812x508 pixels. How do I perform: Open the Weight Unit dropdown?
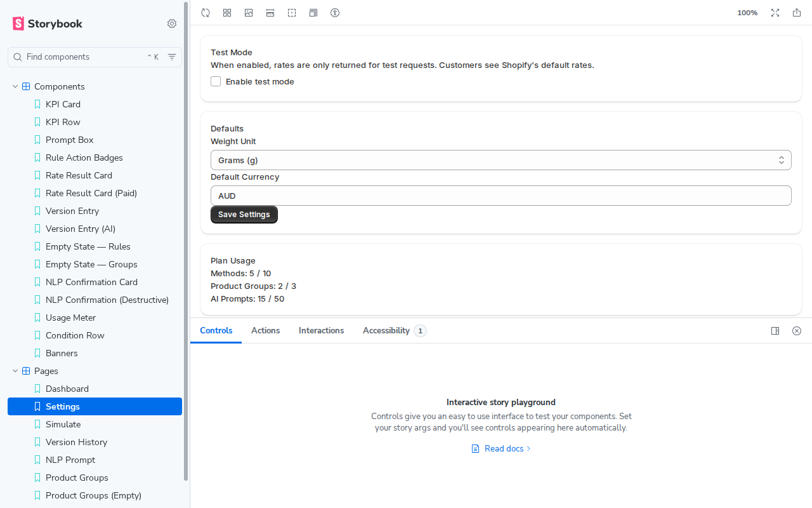(x=501, y=160)
